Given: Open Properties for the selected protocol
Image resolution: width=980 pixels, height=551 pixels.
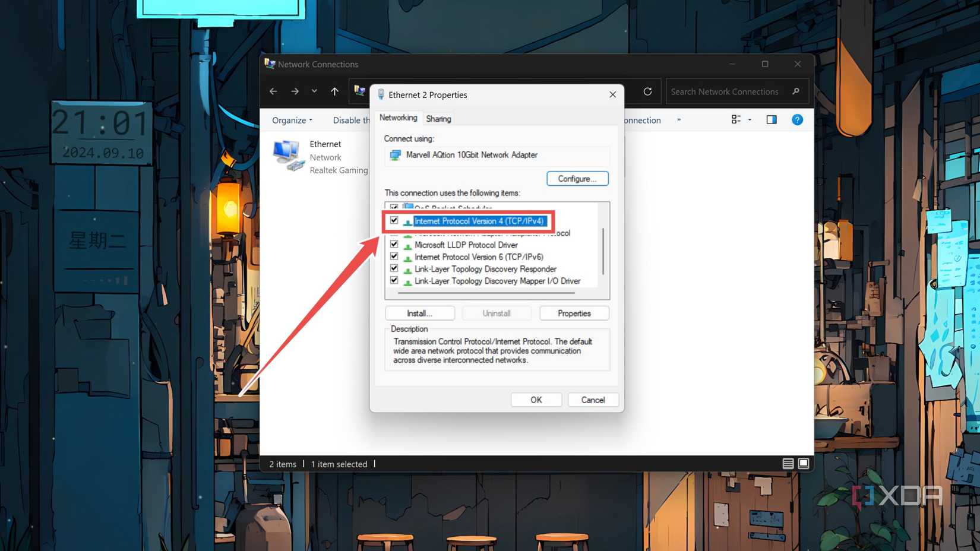Looking at the screenshot, I should (574, 313).
